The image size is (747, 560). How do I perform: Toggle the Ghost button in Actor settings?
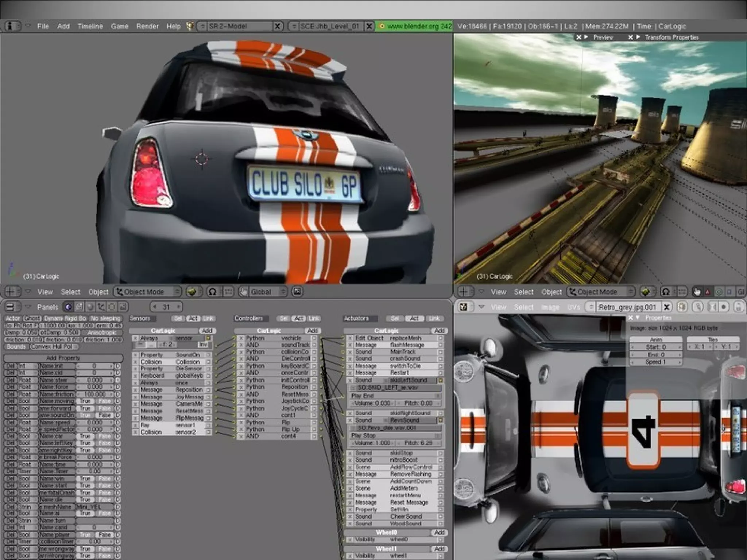pos(32,318)
